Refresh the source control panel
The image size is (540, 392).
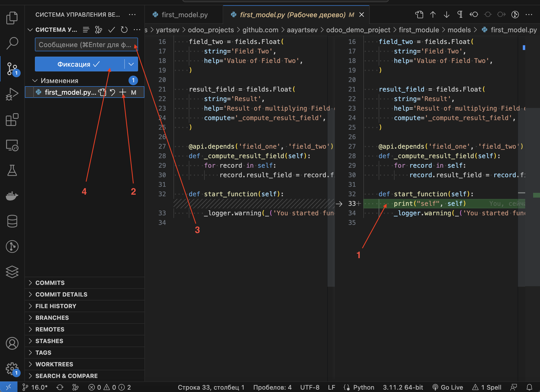pyautogui.click(x=124, y=30)
